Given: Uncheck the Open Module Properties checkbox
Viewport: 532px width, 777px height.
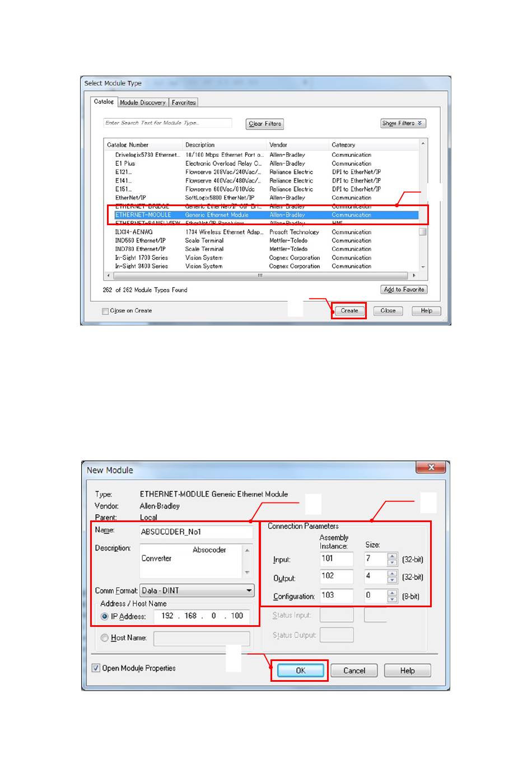Looking at the screenshot, I should tap(96, 668).
